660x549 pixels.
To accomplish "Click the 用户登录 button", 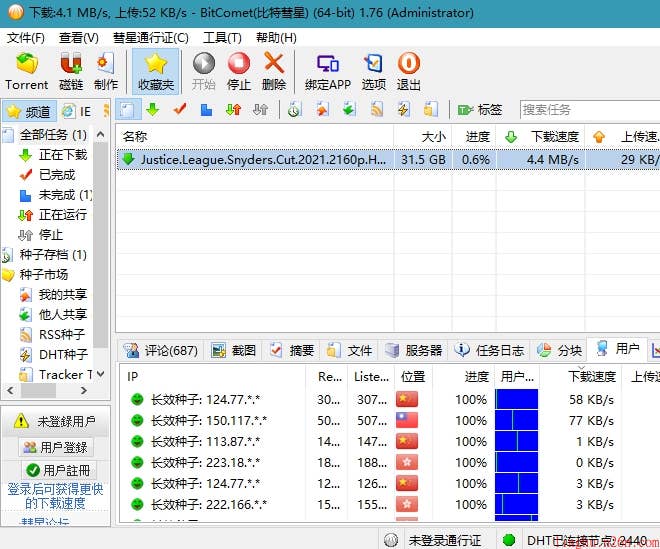I will [x=56, y=447].
